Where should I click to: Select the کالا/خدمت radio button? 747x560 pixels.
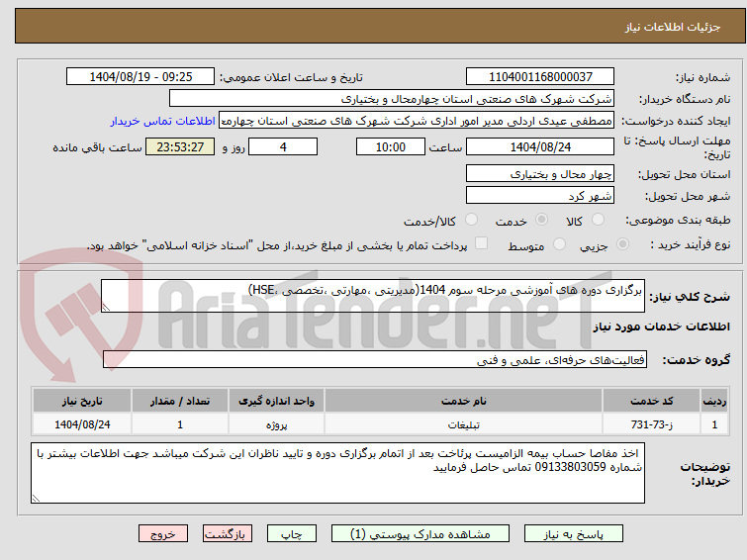click(x=471, y=220)
